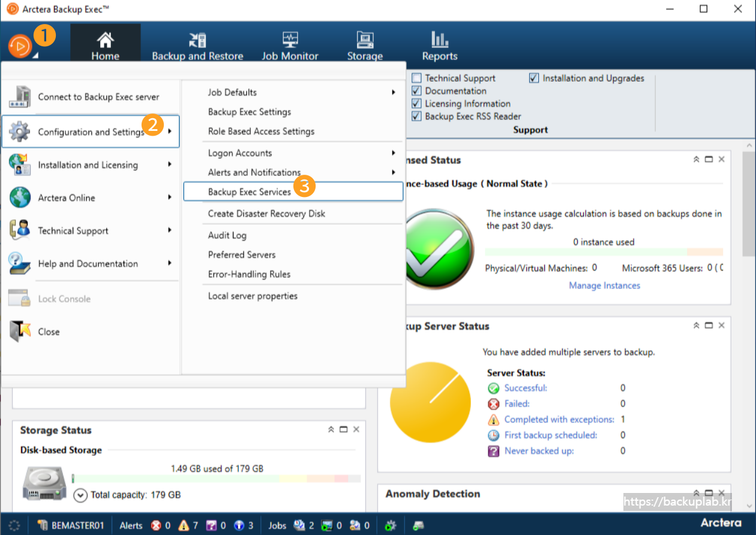Collapse the Backup Server Status panel
The width and height of the screenshot is (756, 535).
697,325
